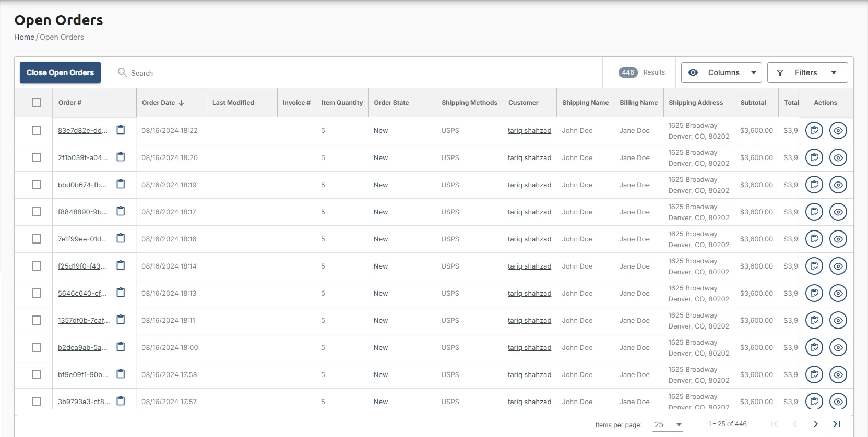Copy order ID 5646c640-cf clipboard icon
This screenshot has width=868, height=437.
[x=121, y=293]
